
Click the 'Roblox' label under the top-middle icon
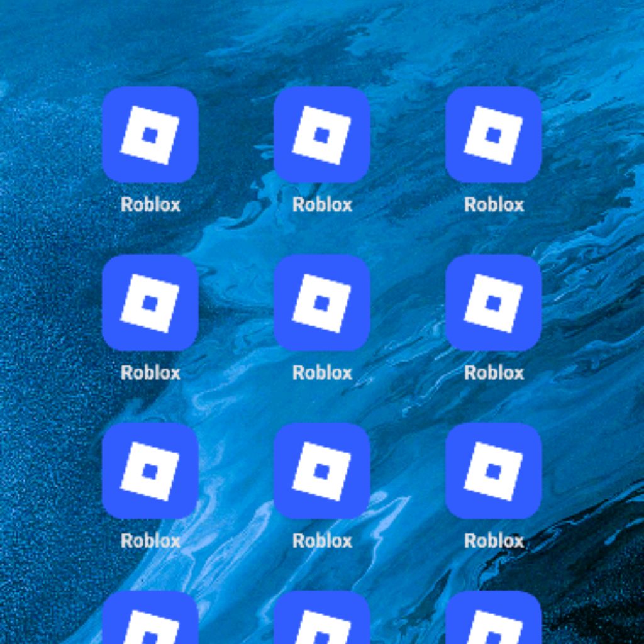tap(323, 204)
